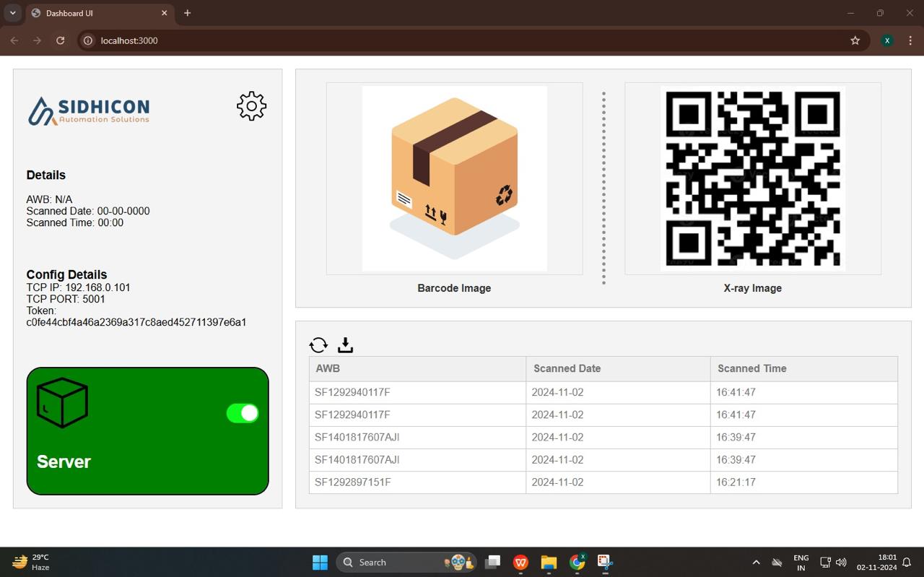
Task: Click the TCP IP: 192.168.0.101 text
Action: pyautogui.click(x=79, y=287)
